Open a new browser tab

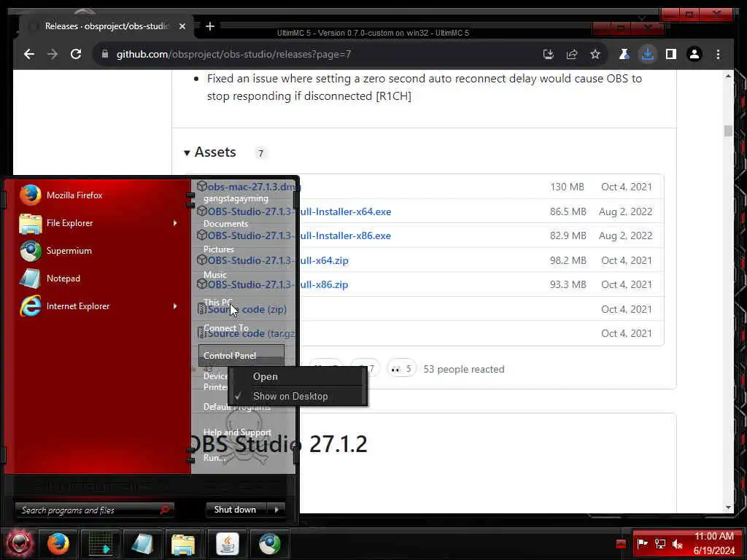click(x=209, y=26)
